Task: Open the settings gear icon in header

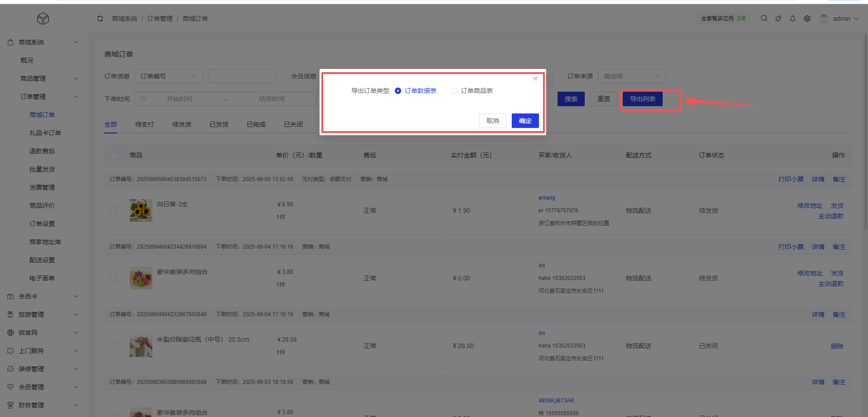Action: pyautogui.click(x=807, y=19)
